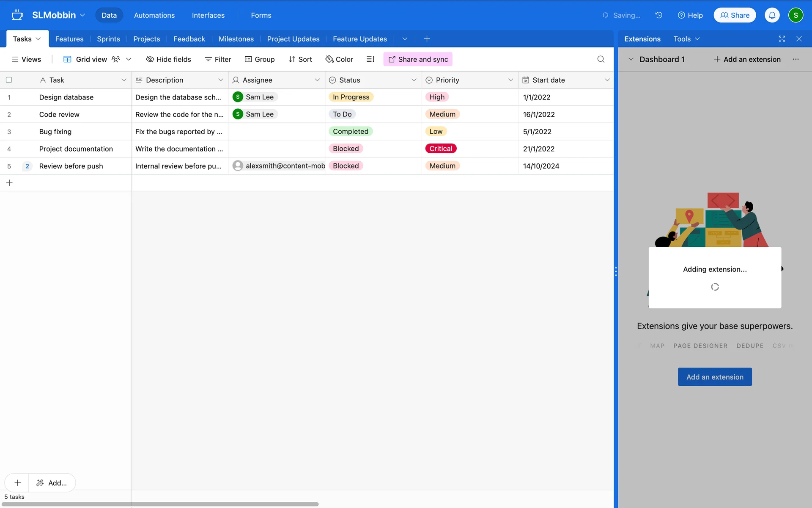Open the three-dot dashboard options menu
The image size is (812, 508).
(x=796, y=59)
